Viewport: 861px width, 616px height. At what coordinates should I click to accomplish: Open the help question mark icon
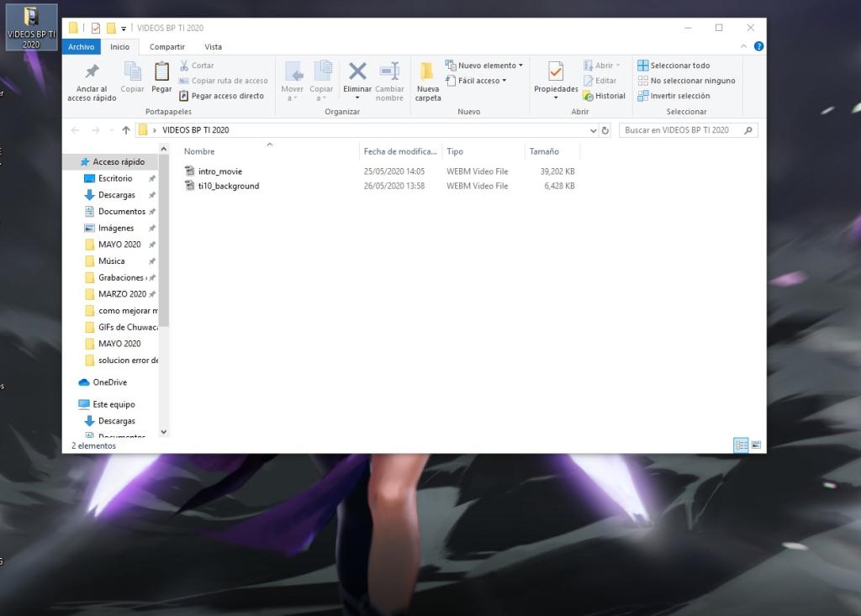758,47
